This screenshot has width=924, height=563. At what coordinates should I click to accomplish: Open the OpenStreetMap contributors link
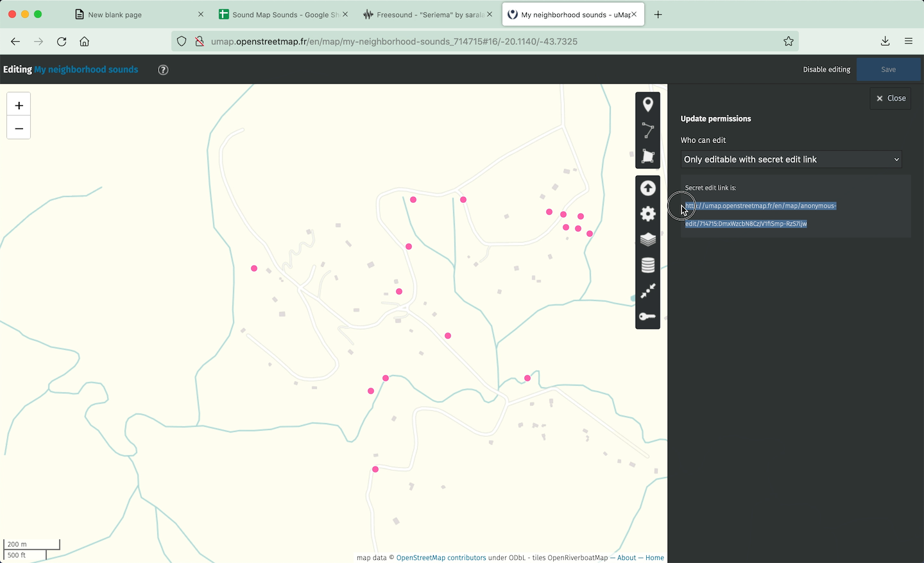[441, 558]
